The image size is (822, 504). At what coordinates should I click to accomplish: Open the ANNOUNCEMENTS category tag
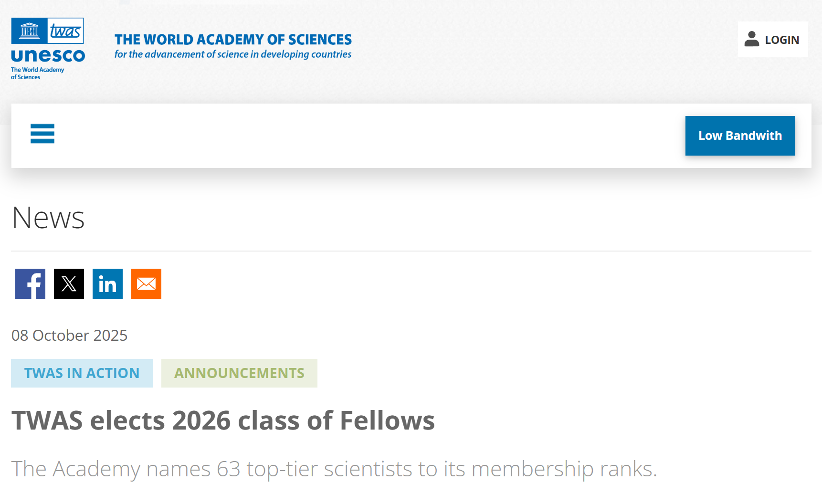click(239, 373)
